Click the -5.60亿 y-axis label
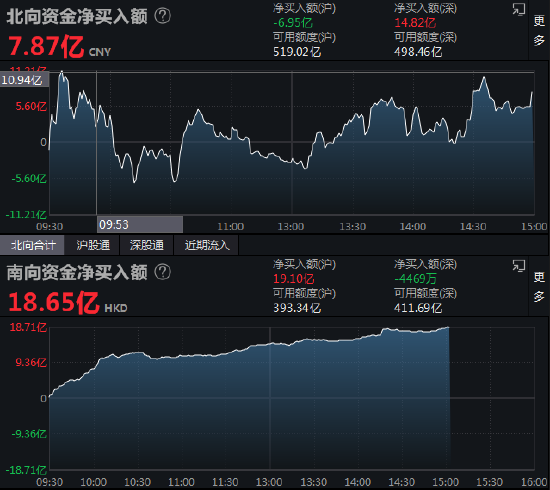The height and width of the screenshot is (490, 550). coord(29,179)
